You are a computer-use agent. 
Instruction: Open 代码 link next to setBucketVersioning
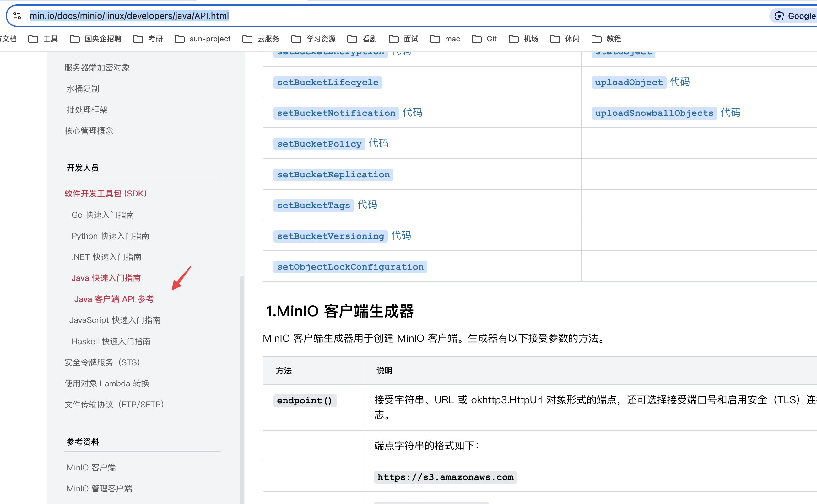pos(401,236)
